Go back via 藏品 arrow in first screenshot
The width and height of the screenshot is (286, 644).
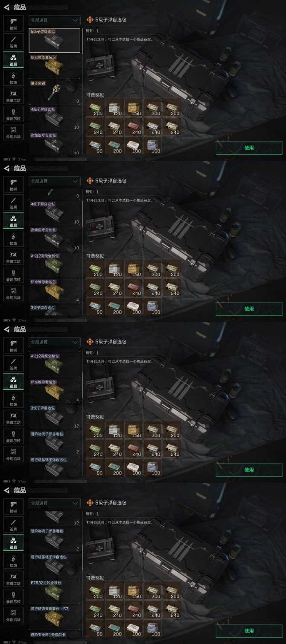tap(7, 7)
